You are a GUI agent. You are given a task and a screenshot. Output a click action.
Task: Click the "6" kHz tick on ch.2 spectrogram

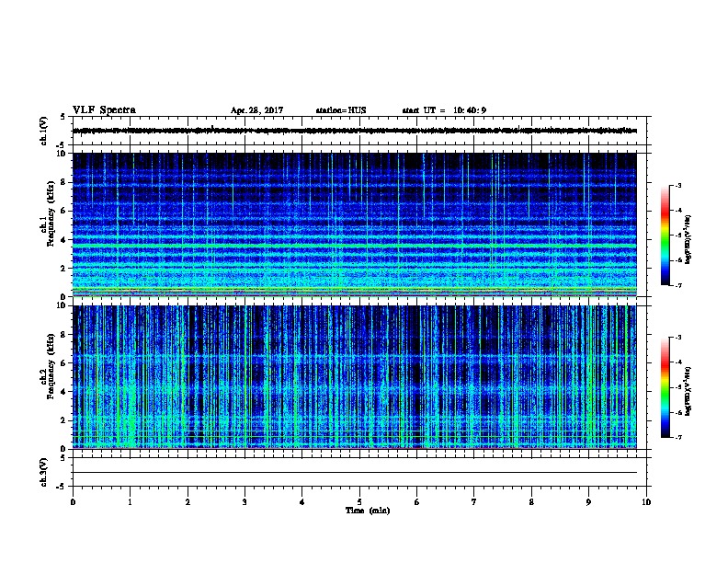(64, 363)
